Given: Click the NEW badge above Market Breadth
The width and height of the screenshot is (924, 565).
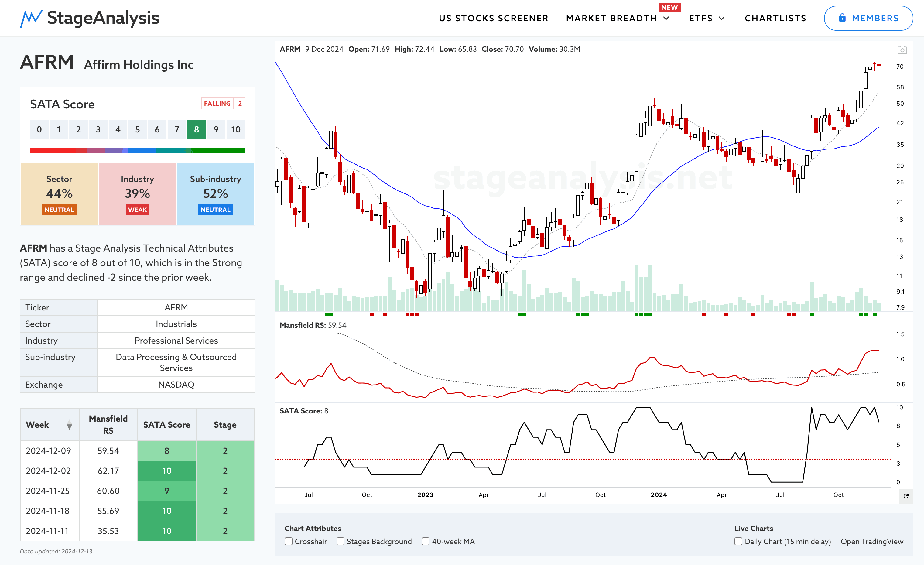Looking at the screenshot, I should [669, 7].
